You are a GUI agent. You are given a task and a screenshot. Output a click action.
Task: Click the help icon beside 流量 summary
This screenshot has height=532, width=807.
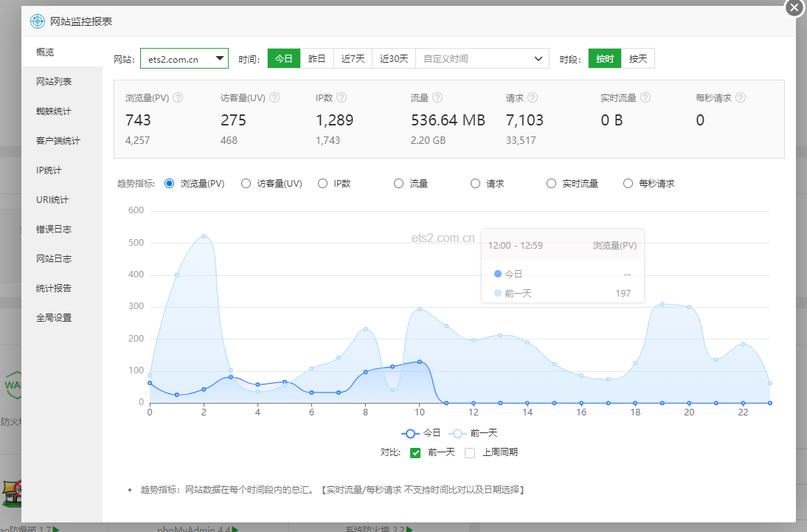coord(437,97)
